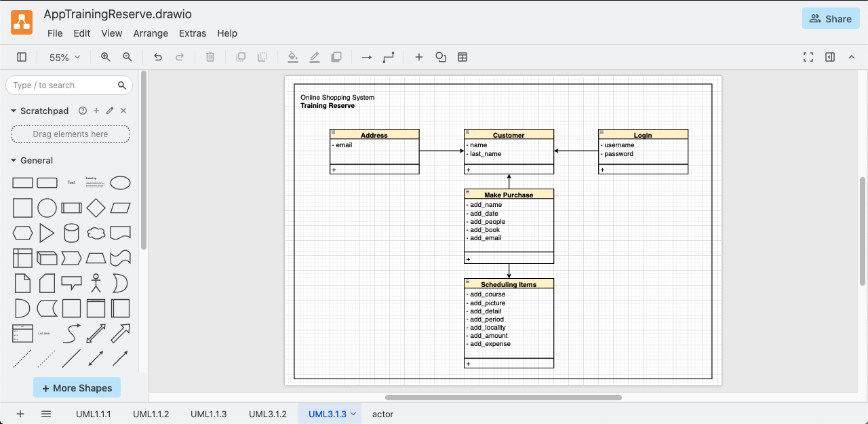868x424 pixels.
Task: Edit the Scratchpad with pencil icon
Action: click(x=110, y=111)
